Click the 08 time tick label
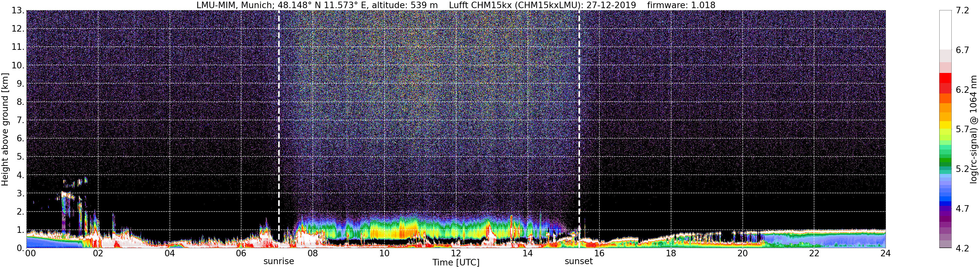The width and height of the screenshot is (980, 269). (x=313, y=253)
